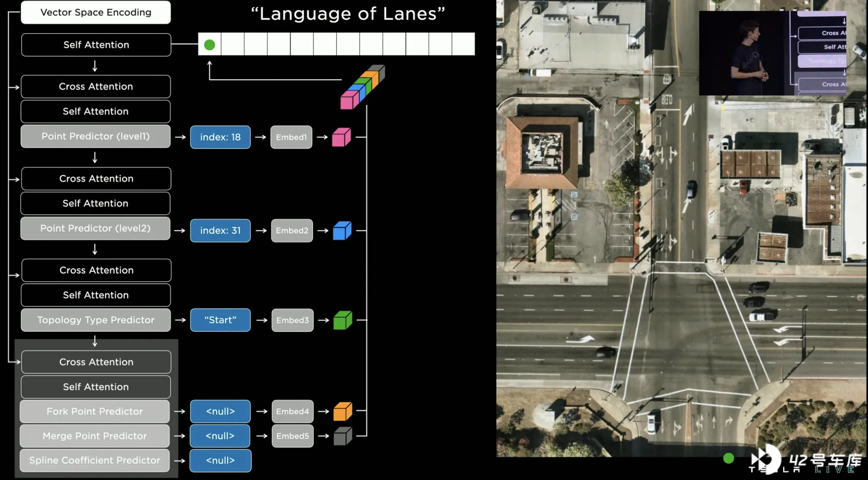Click the green cube beside Embed3

343,320
